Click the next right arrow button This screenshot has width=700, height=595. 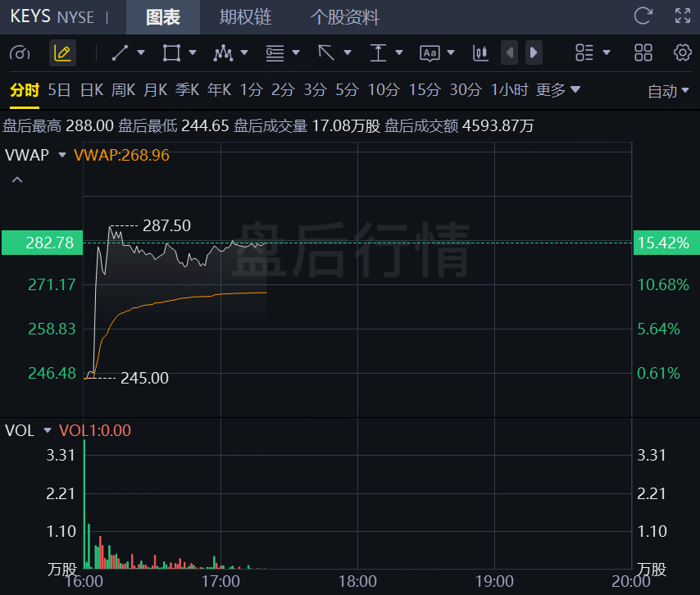click(x=534, y=52)
